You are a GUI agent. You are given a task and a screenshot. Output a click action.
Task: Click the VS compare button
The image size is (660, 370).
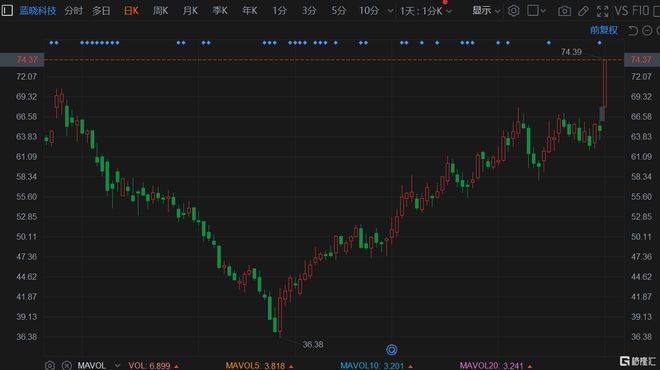click(621, 11)
